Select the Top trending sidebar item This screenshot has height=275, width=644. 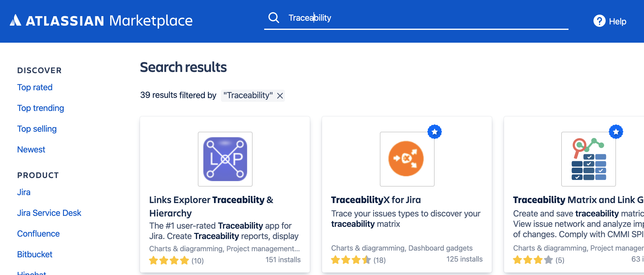pyautogui.click(x=40, y=108)
